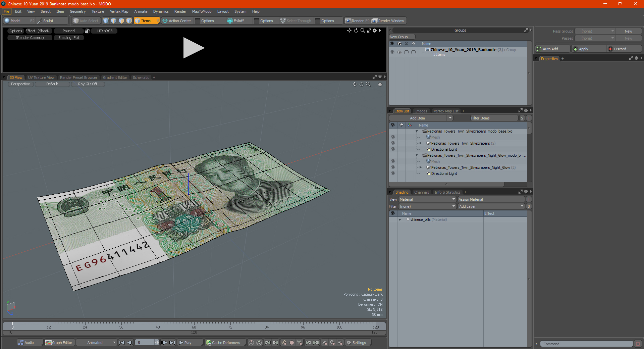Screen dimensions: 644x349
Task: Click the Command record red circle icon
Action: tap(638, 344)
